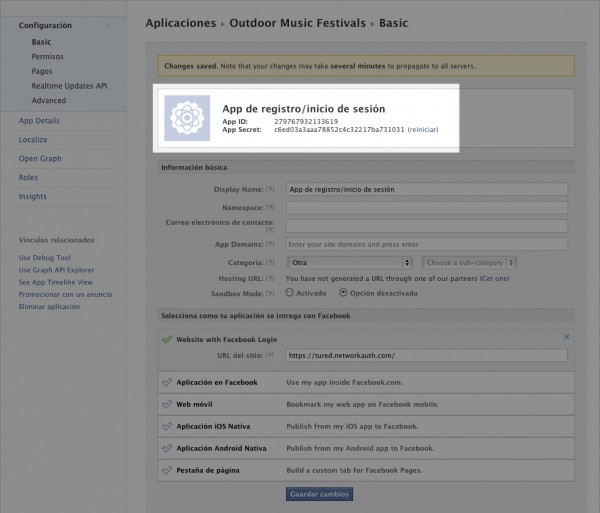Click the Get one hosting URL link
Viewport: 600px width, 513px height.
coord(494,278)
